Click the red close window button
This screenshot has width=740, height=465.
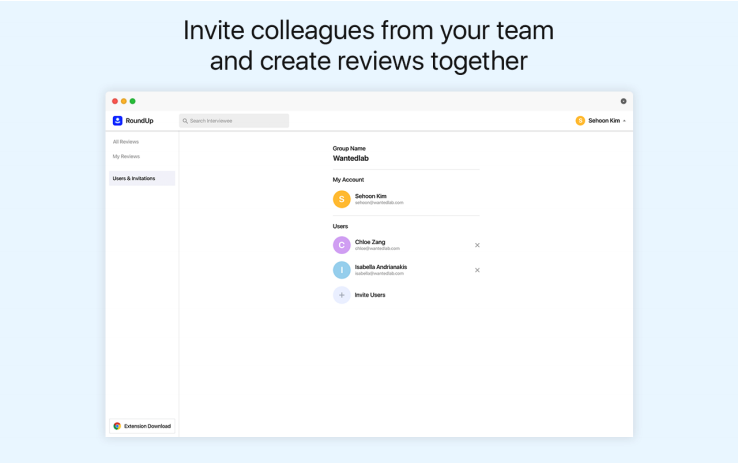click(x=115, y=101)
